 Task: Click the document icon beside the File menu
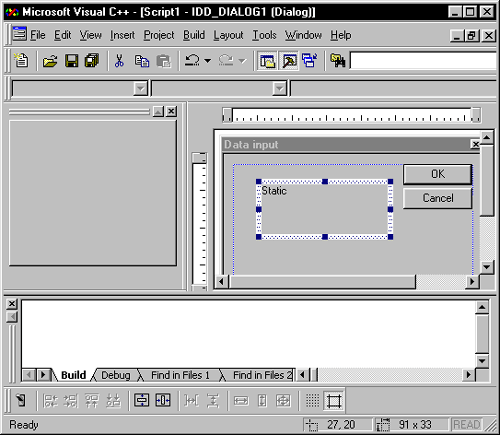coord(19,34)
